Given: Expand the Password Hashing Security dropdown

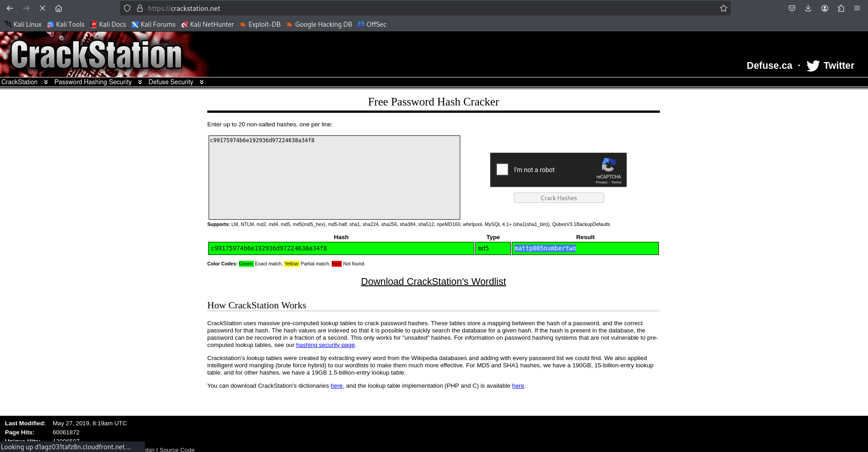Looking at the screenshot, I should (139, 82).
